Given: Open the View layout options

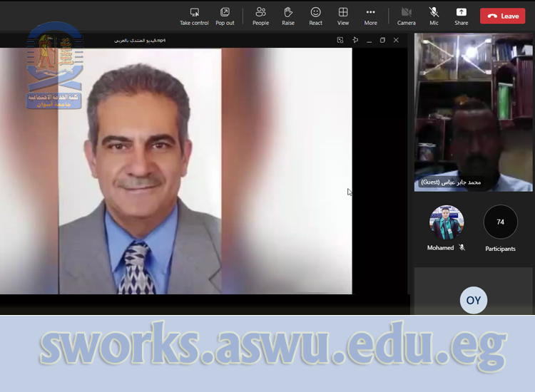Looking at the screenshot, I should coord(343,16).
